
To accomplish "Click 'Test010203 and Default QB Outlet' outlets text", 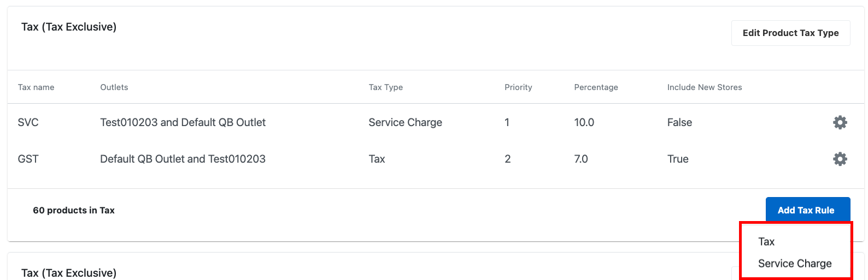I will click(x=183, y=122).
